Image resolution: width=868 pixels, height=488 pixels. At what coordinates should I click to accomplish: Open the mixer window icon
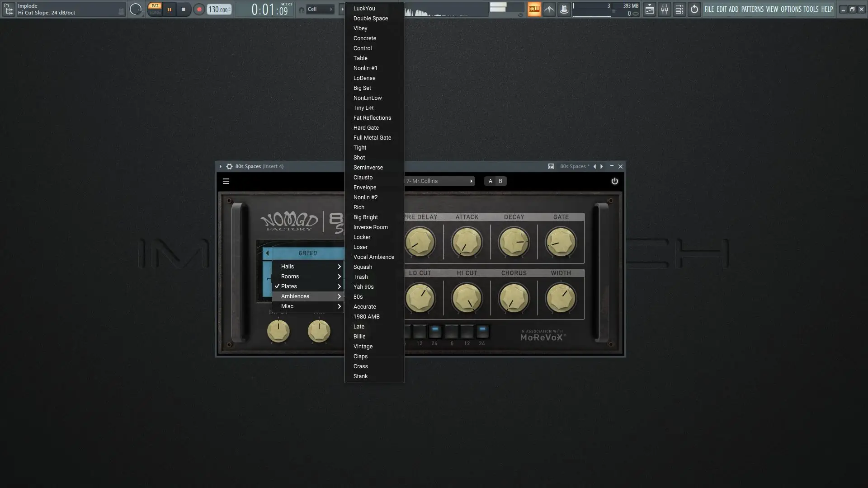pos(664,9)
